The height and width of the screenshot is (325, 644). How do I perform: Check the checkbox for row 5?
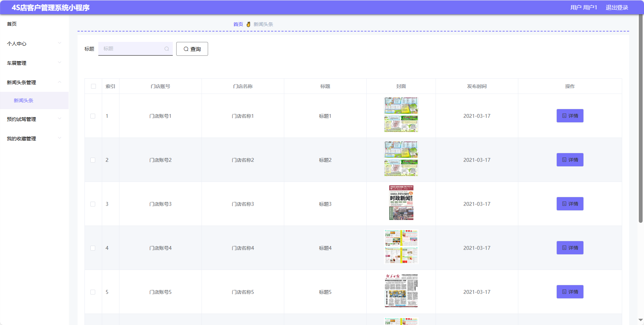point(93,292)
